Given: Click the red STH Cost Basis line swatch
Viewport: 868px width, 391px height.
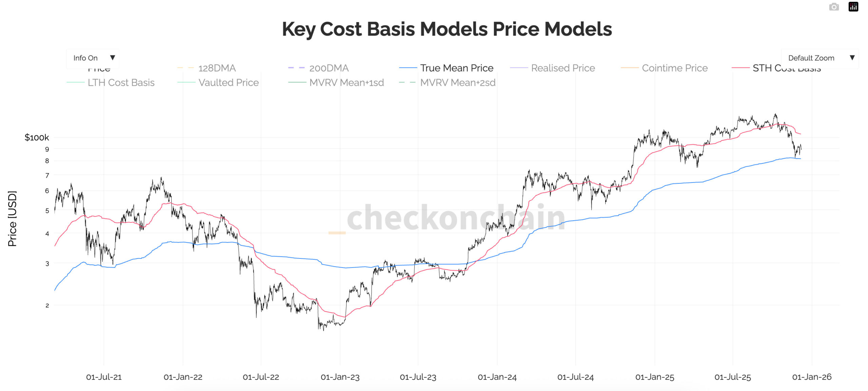Looking at the screenshot, I should tap(741, 68).
